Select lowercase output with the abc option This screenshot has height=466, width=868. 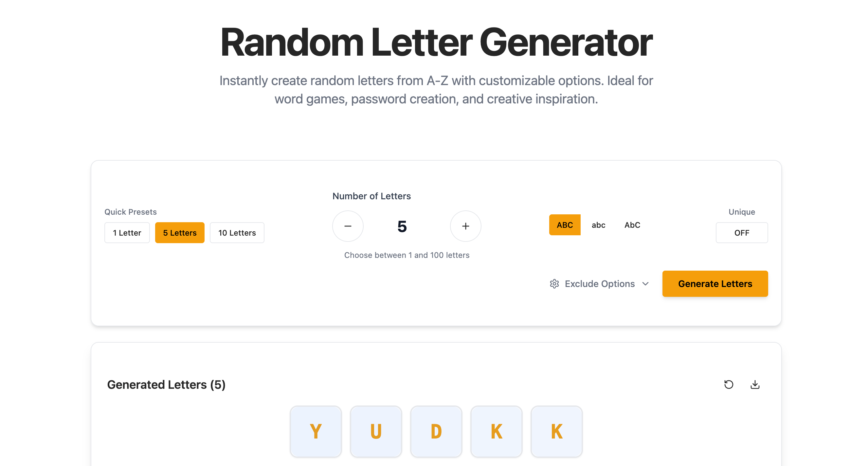[598, 225]
